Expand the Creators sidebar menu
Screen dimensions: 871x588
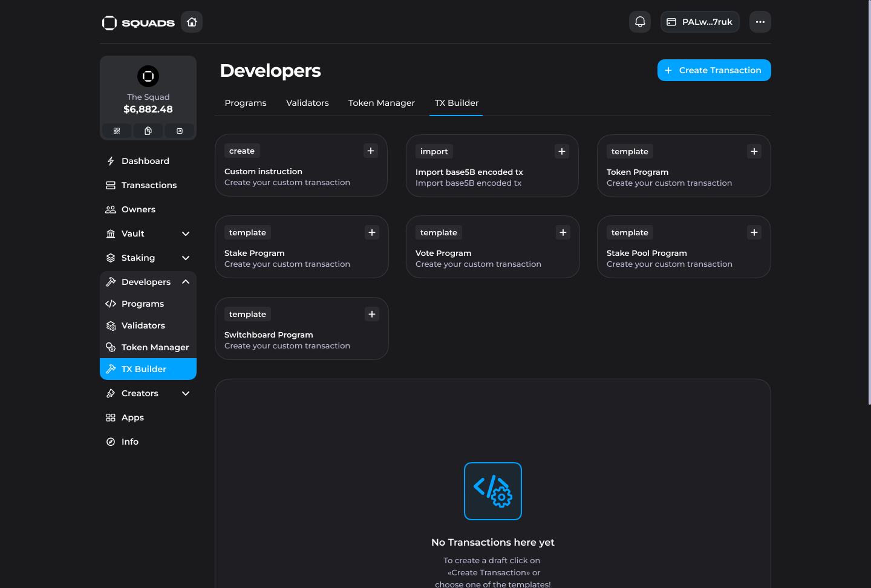[186, 393]
